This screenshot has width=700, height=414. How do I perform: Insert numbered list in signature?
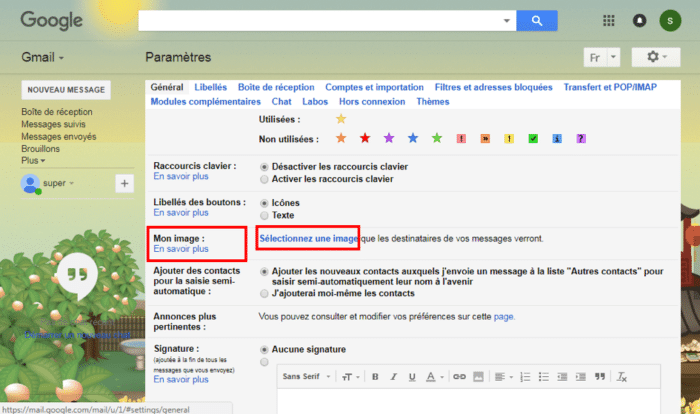525,377
